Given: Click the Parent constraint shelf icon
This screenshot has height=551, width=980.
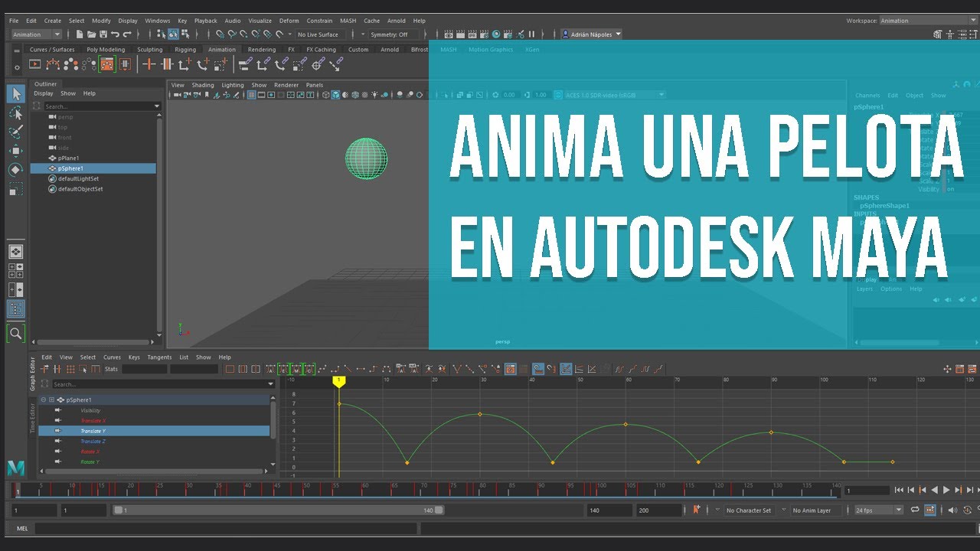Looking at the screenshot, I should [245, 64].
